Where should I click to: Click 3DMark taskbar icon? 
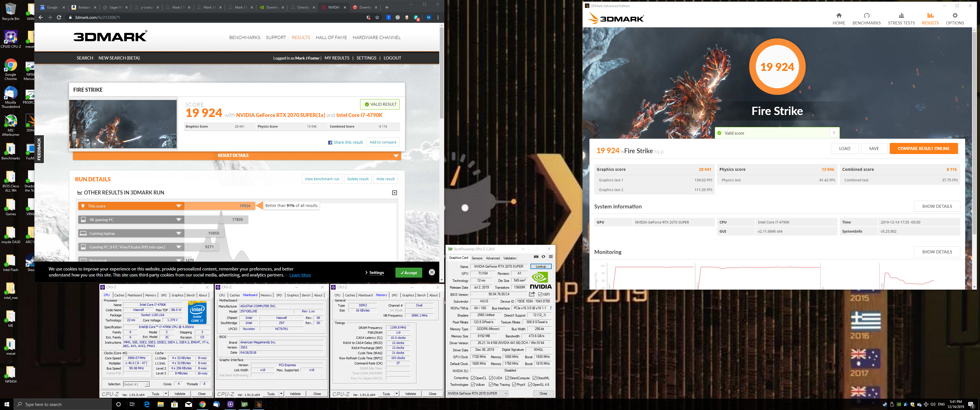pos(258,404)
